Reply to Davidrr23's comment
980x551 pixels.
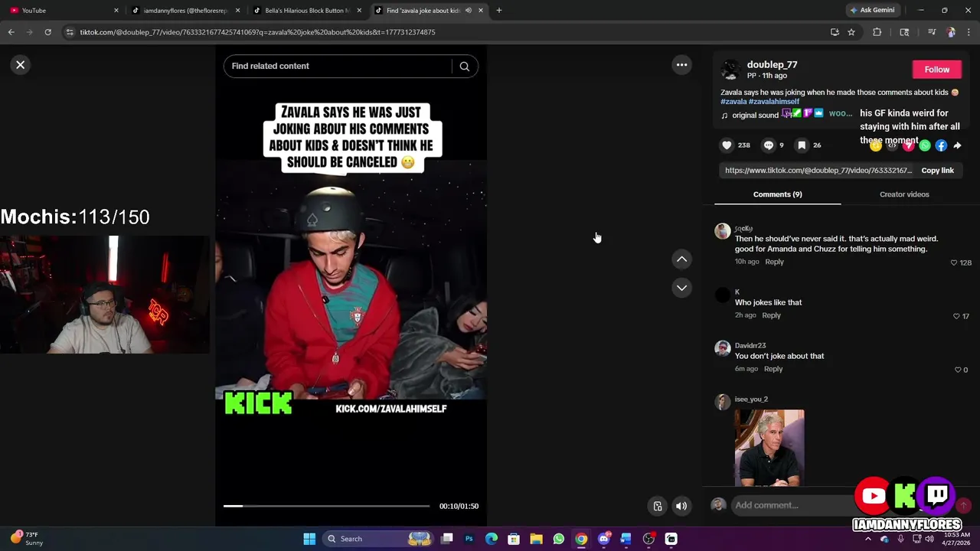click(773, 369)
